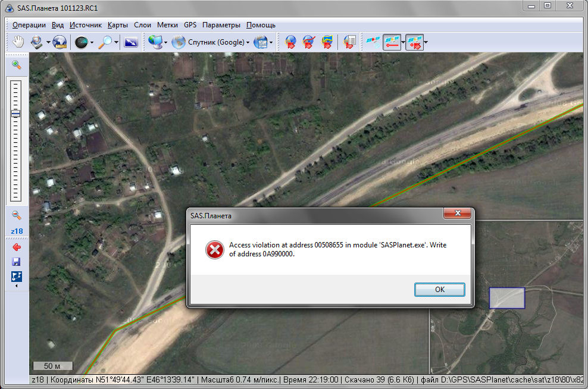Click the blue floppy disk save icon
Image resolution: width=588 pixels, height=389 pixels.
(x=17, y=262)
